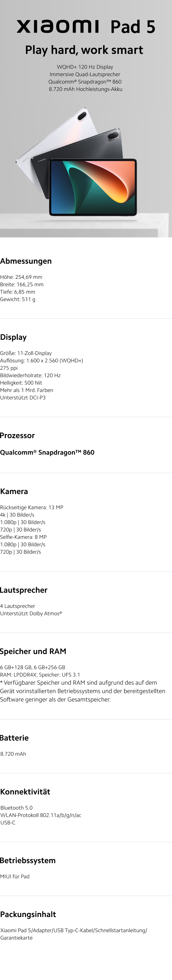Click the 'WQHD+ 120 Hz Display' feature line
Viewport: 172px width, 980px height.
(x=85, y=67)
